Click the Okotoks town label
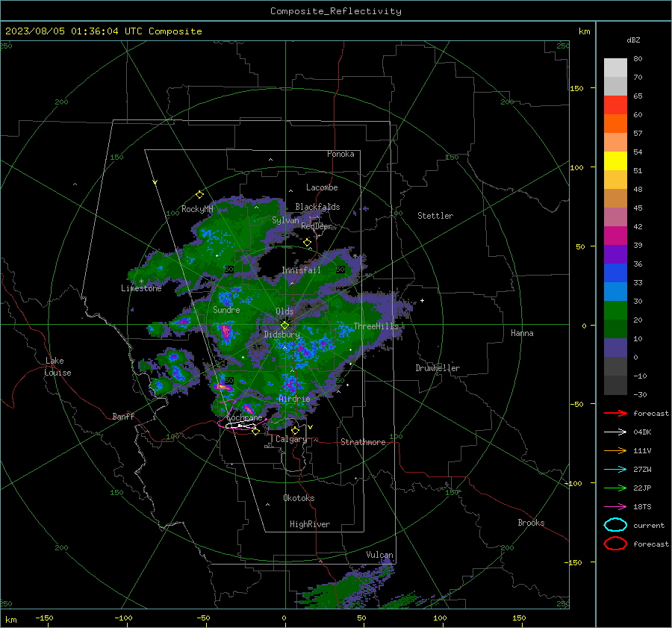The width and height of the screenshot is (672, 628). click(x=299, y=498)
